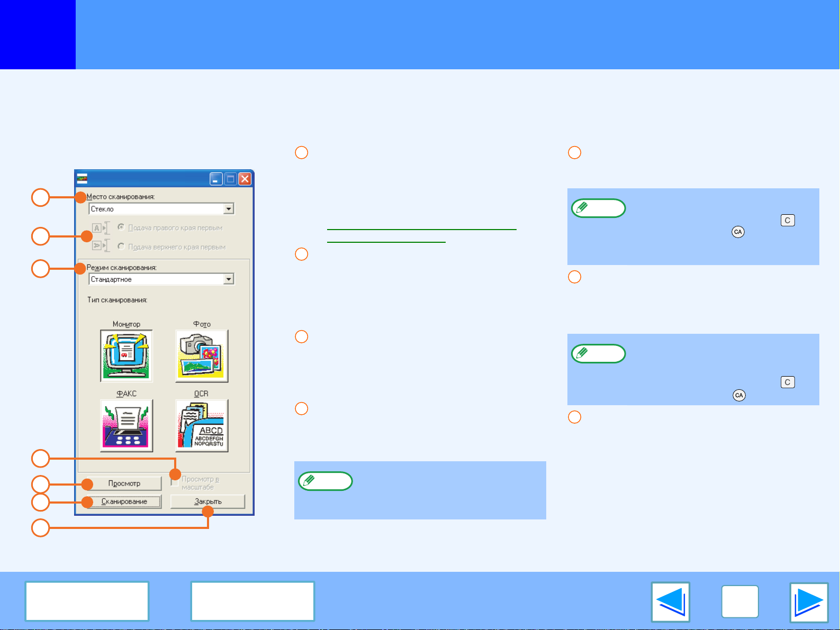Select Подача верхнего края первым radio button
840x630 pixels.
coord(122,246)
